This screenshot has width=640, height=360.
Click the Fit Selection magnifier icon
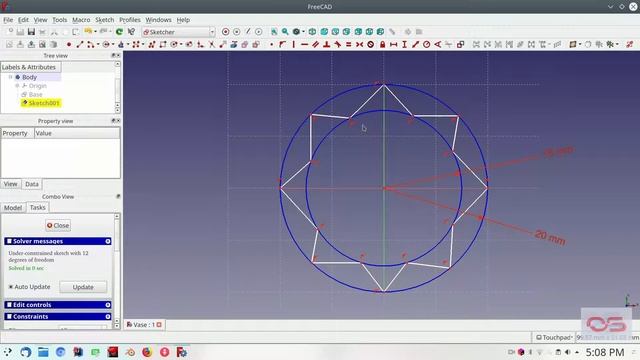[x=285, y=32]
